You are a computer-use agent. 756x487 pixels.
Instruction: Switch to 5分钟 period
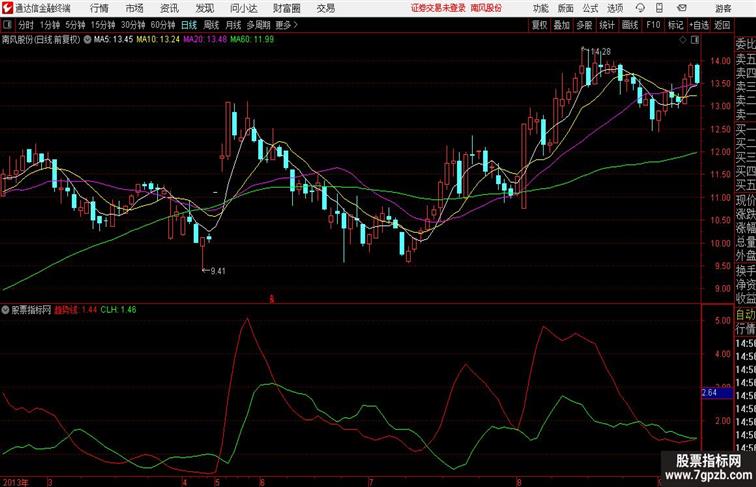[x=75, y=25]
